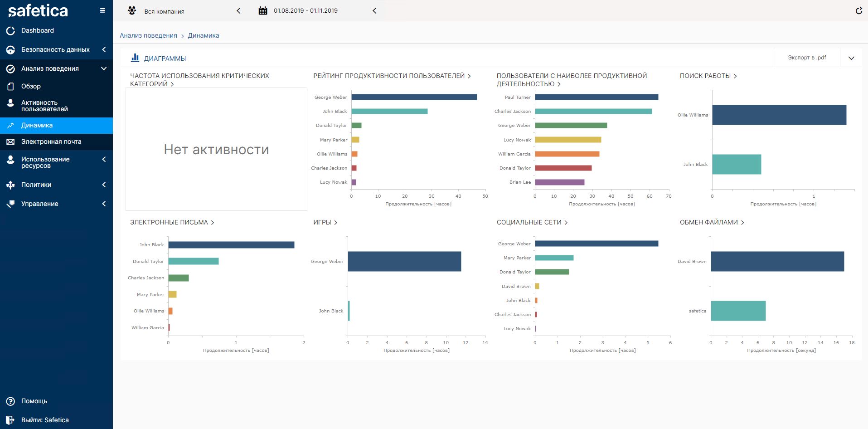Open the calendar date picker icon

point(263,11)
